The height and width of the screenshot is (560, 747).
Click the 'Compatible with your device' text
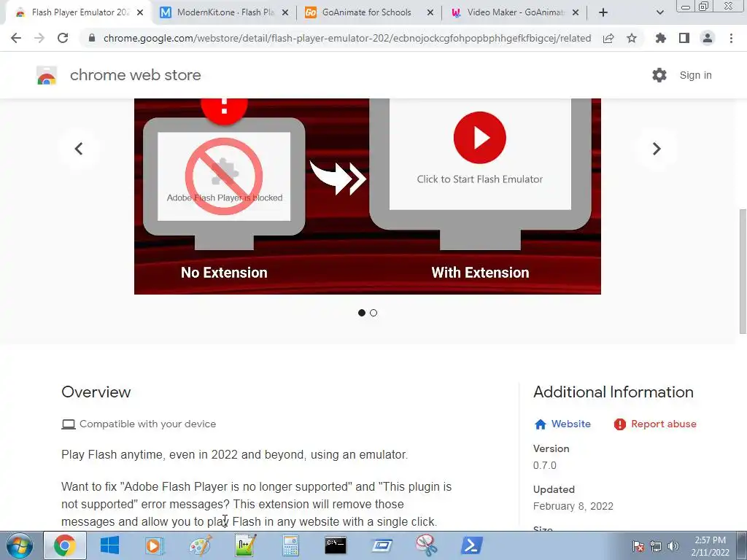coord(147,424)
